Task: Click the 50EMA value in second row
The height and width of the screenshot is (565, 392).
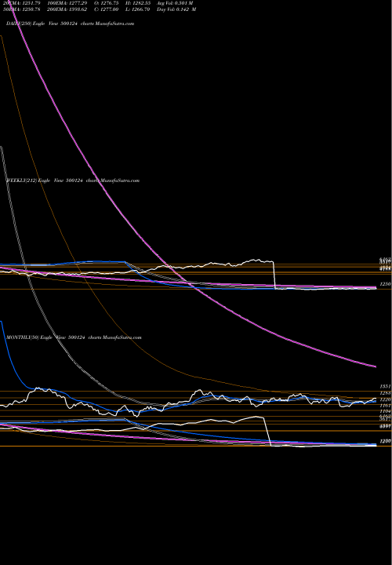Action: (21, 9)
